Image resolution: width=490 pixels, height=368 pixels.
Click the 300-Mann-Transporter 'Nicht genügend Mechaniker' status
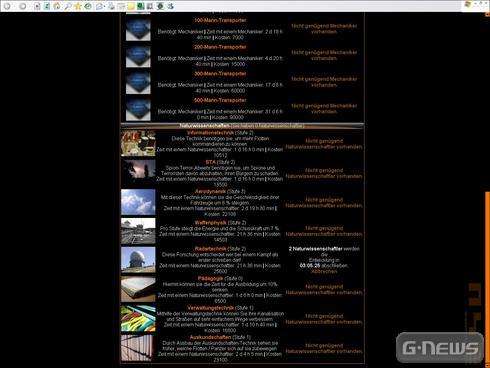click(324, 82)
